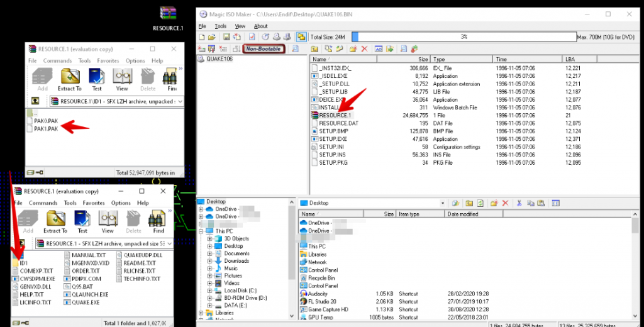The image size is (644, 327).
Task: Expand the This PC tree node
Action: click(201, 231)
